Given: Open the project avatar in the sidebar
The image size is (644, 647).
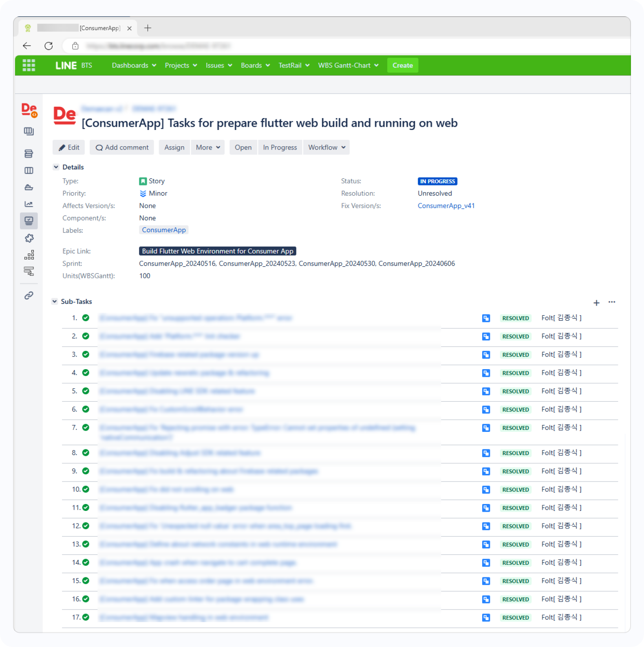Looking at the screenshot, I should [29, 110].
